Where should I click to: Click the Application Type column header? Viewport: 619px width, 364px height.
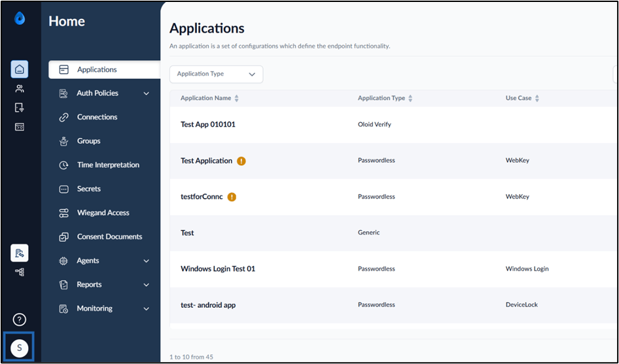click(x=381, y=98)
